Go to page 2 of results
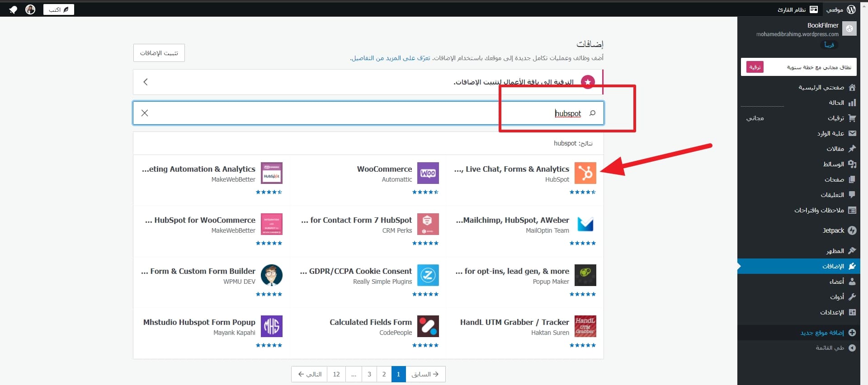The image size is (868, 385). click(x=384, y=374)
